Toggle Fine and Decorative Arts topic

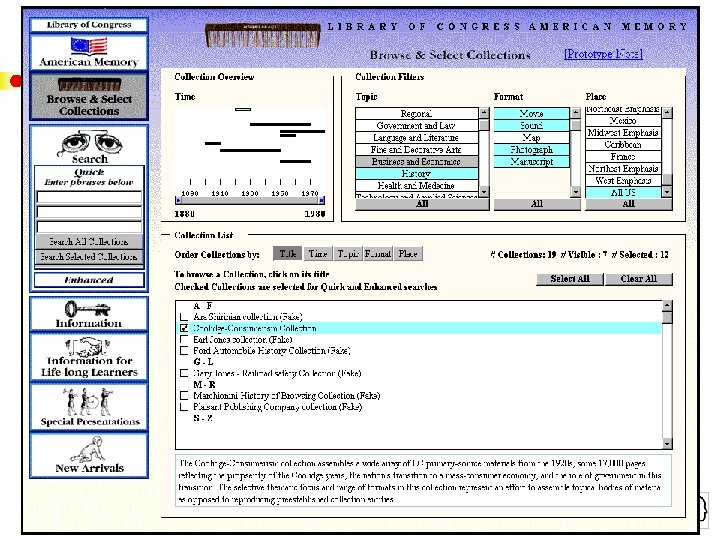(416, 149)
